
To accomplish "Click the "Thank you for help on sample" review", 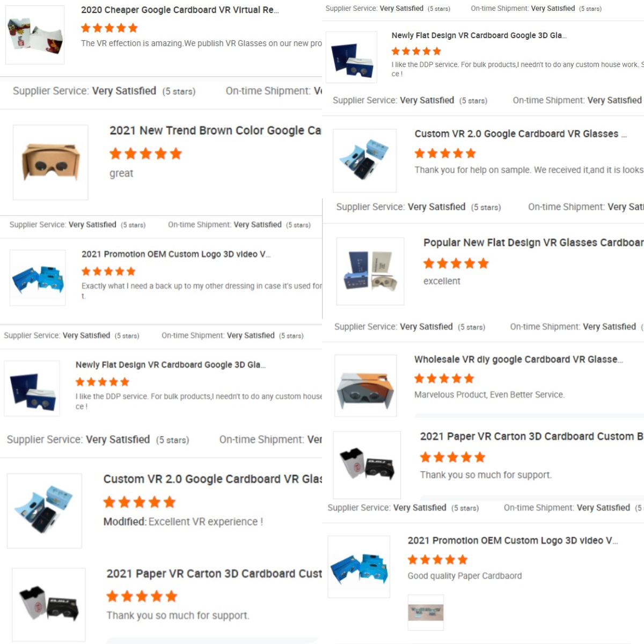I will (529, 170).
